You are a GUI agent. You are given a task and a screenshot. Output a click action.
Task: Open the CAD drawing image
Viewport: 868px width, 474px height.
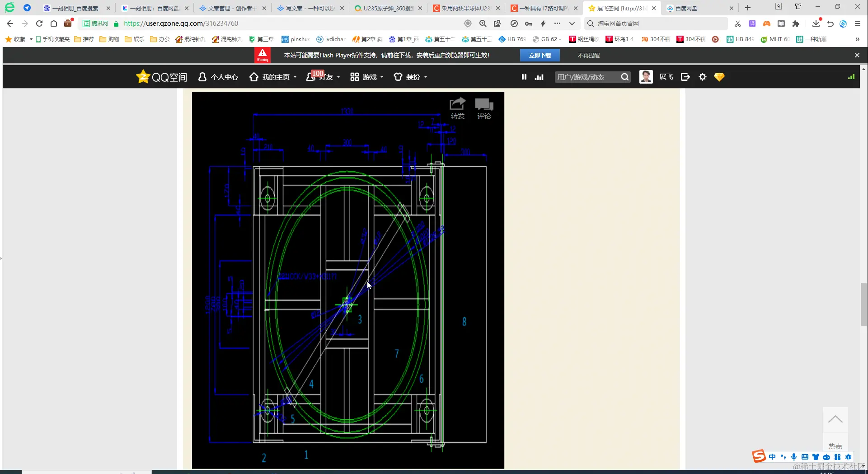pos(348,280)
